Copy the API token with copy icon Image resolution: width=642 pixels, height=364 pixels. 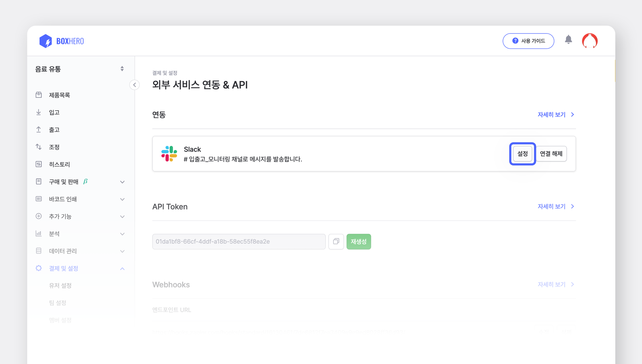point(336,241)
